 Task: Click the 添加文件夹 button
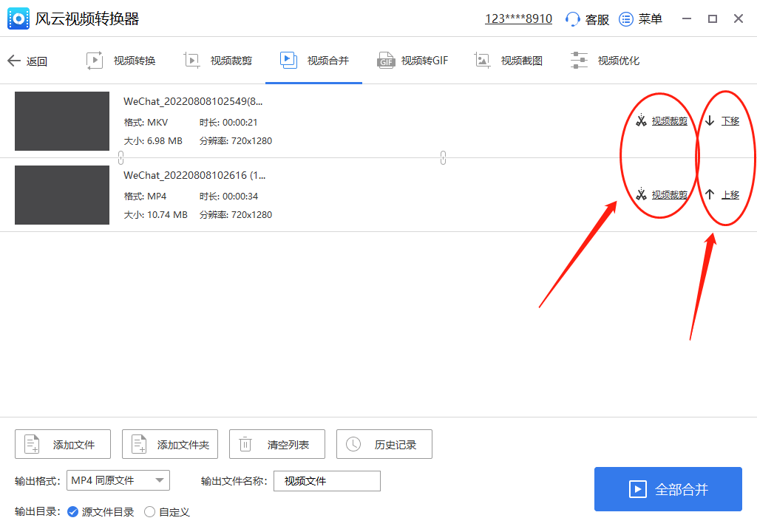[x=170, y=444]
